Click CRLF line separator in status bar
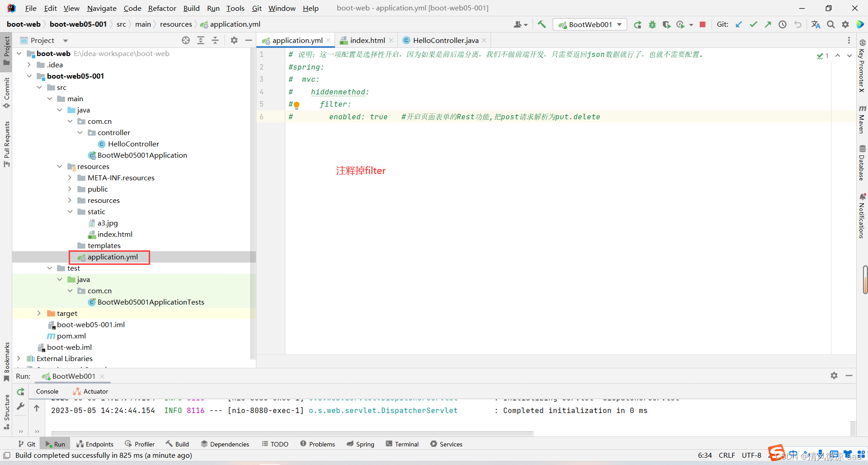868x465 pixels. (726, 455)
